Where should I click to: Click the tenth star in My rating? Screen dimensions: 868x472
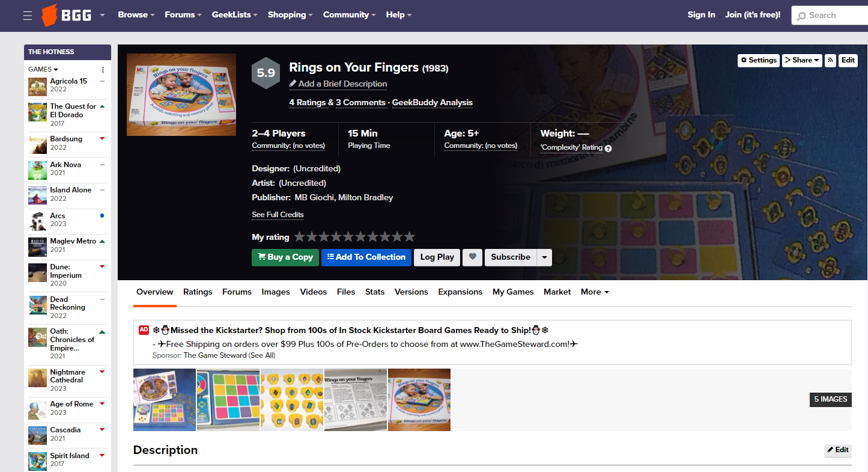pos(409,237)
